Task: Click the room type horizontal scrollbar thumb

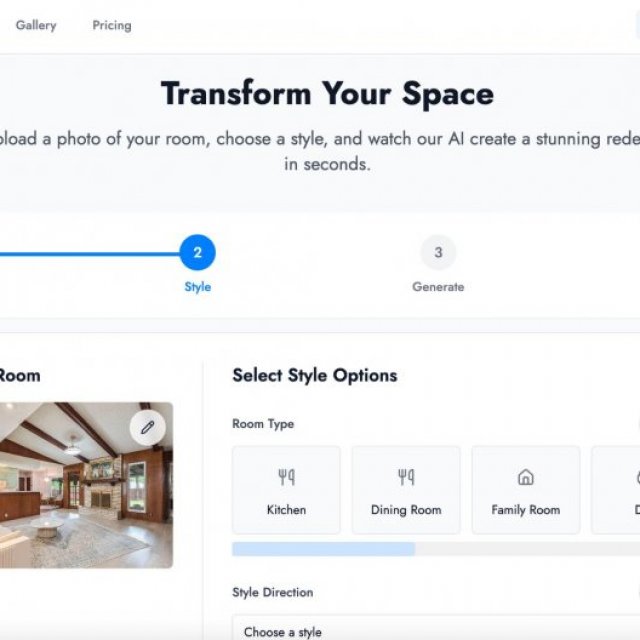Action: [x=324, y=549]
